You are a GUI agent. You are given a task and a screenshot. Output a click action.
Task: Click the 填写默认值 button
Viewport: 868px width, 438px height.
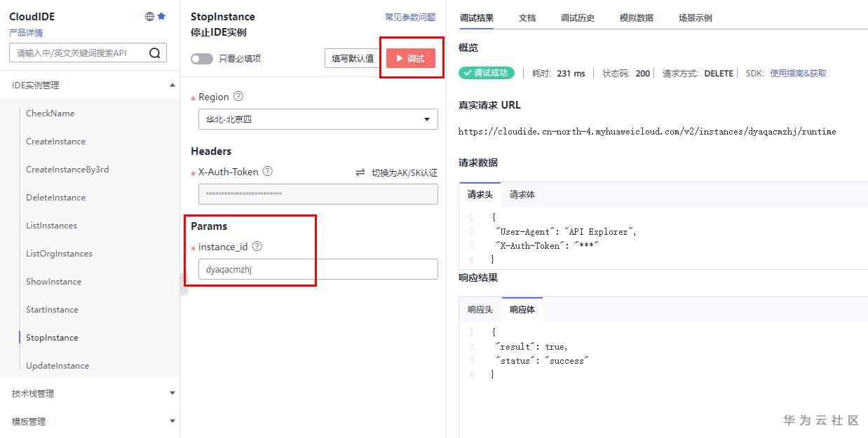(x=353, y=58)
